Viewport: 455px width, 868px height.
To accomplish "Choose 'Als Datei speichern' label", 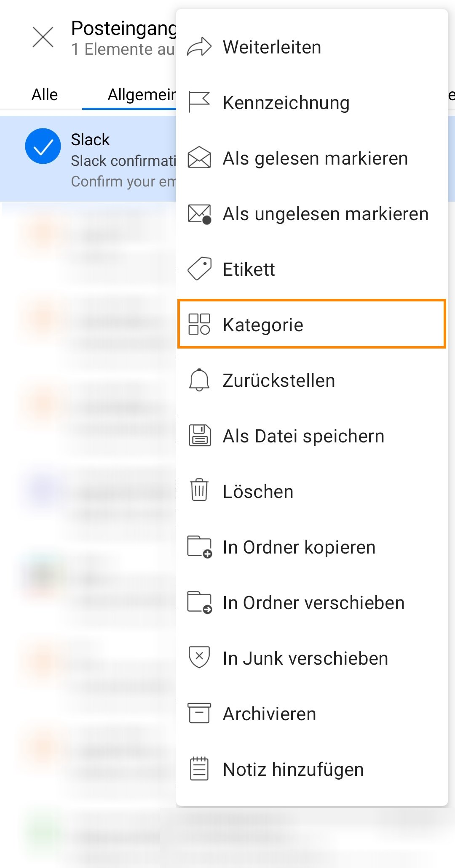I will click(303, 436).
